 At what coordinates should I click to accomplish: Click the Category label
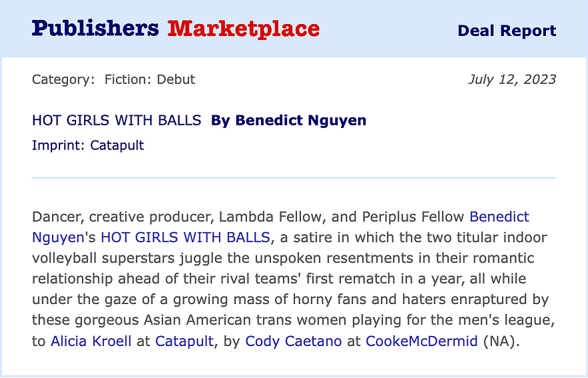point(63,79)
